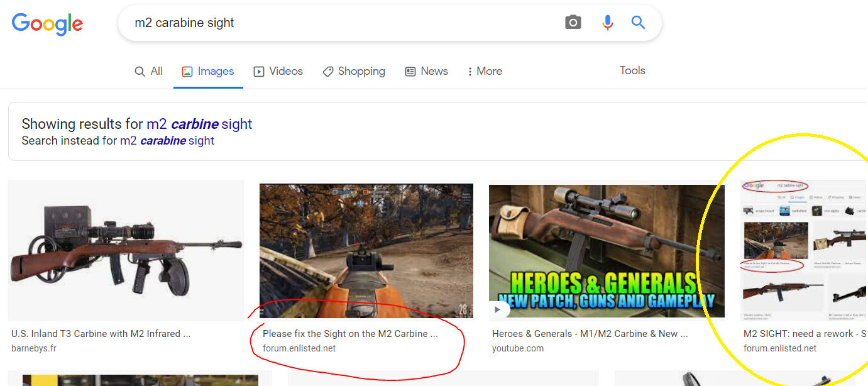The height and width of the screenshot is (386, 868).
Task: Start voice search with microphone icon
Action: pyautogui.click(x=607, y=23)
